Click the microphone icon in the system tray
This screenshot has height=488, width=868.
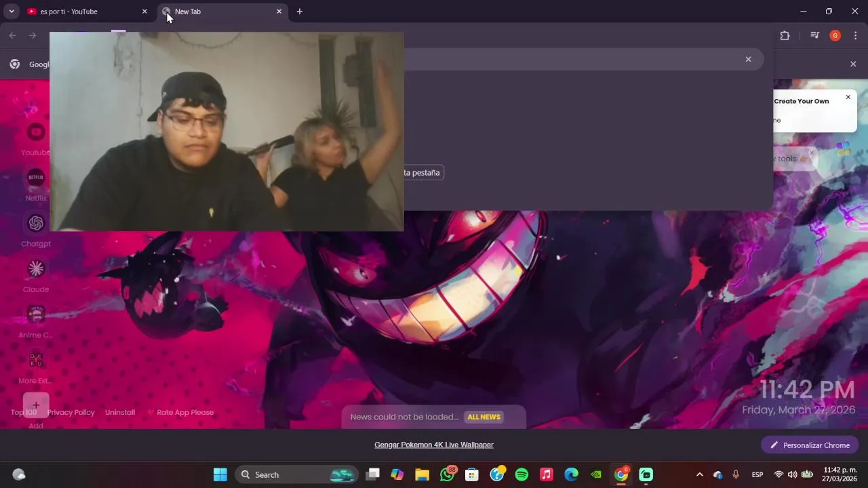point(736,474)
